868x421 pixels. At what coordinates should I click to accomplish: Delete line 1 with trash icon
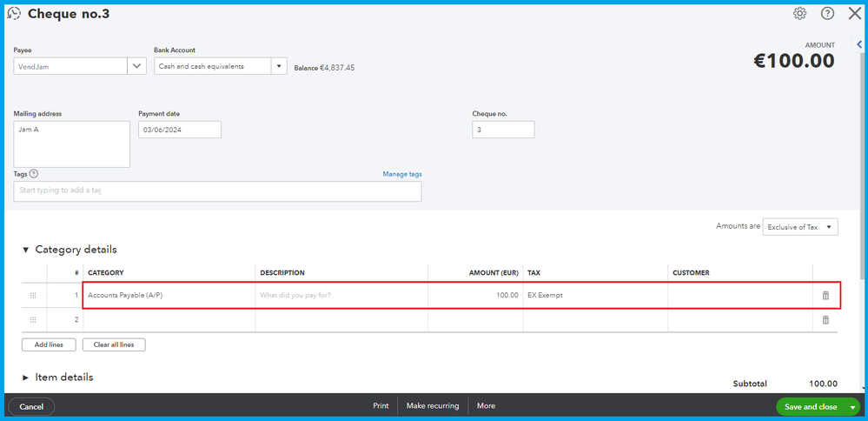pyautogui.click(x=825, y=295)
